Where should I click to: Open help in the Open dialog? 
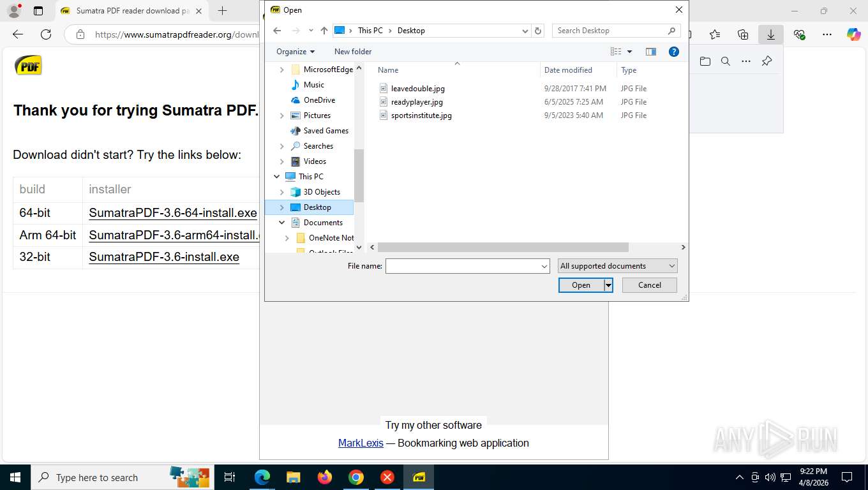coord(673,52)
